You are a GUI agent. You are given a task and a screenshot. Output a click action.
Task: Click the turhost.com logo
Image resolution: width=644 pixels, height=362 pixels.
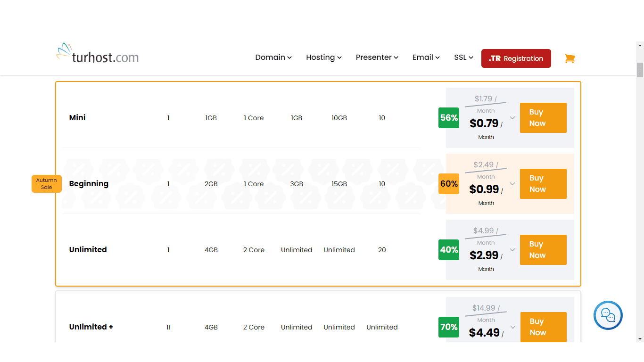98,53
